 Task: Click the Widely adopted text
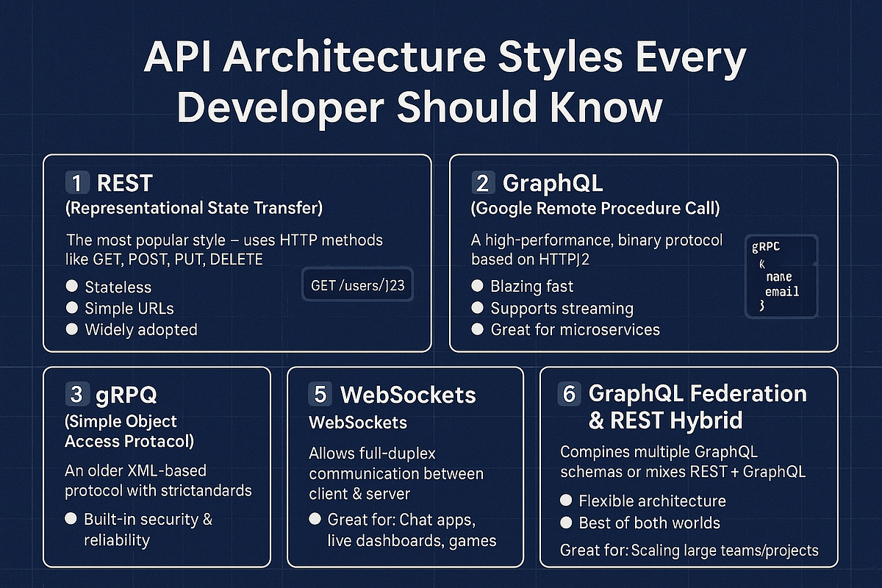(140, 330)
